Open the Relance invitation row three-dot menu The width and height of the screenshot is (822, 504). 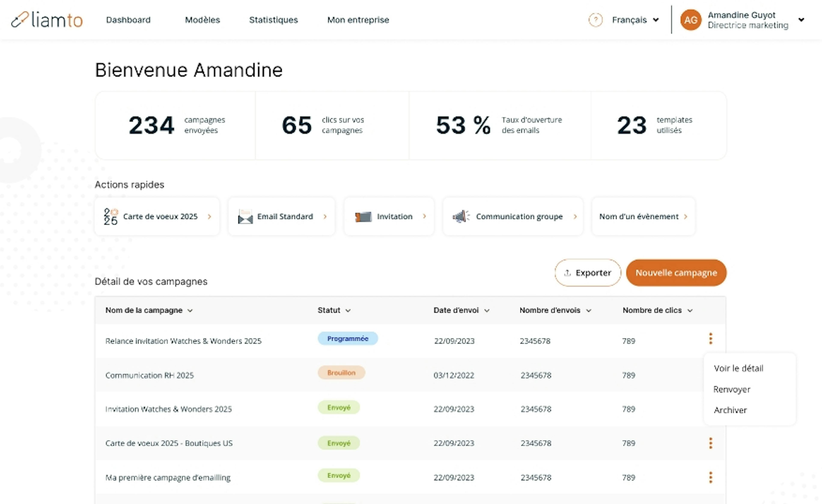(710, 338)
